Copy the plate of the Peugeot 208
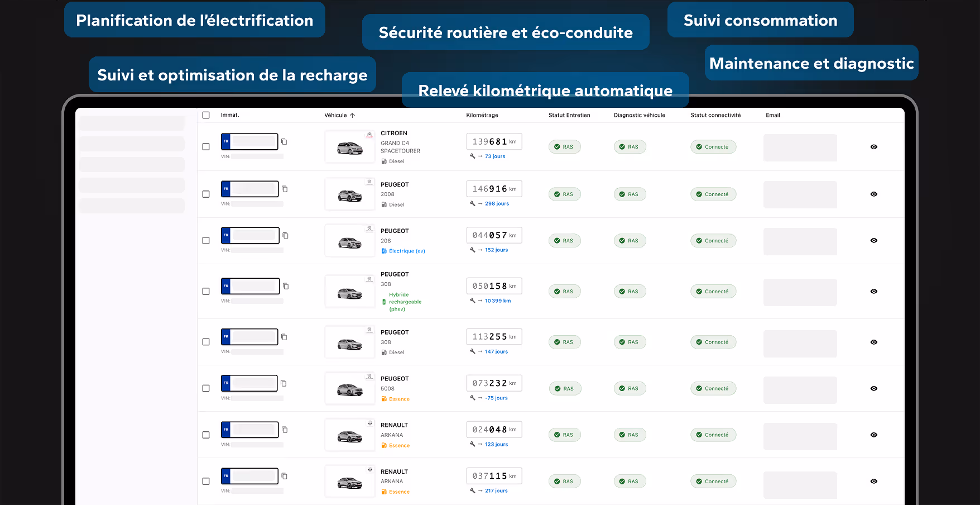Screen dimensions: 980x505 tap(285, 236)
